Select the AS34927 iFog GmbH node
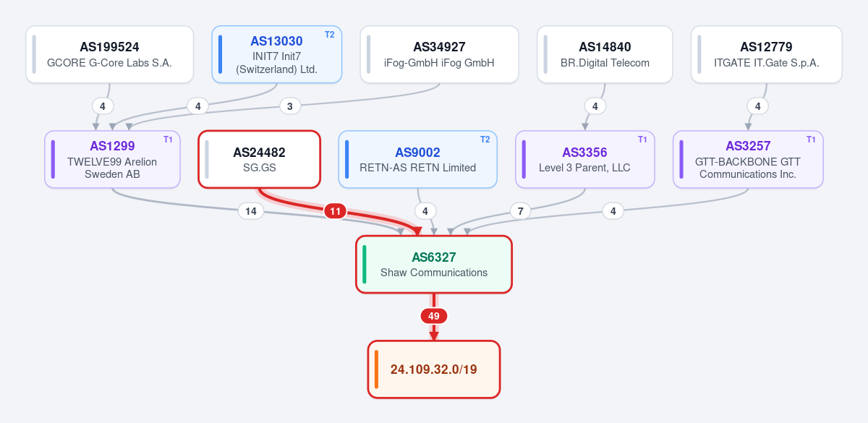The width and height of the screenshot is (868, 423). (439, 54)
